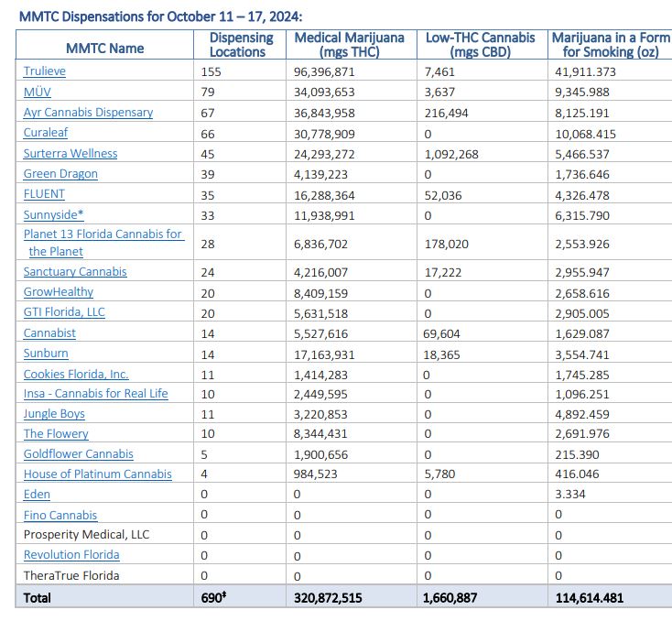Click the Green Dragon link
Viewport: 672px width, 632px height.
(x=60, y=173)
